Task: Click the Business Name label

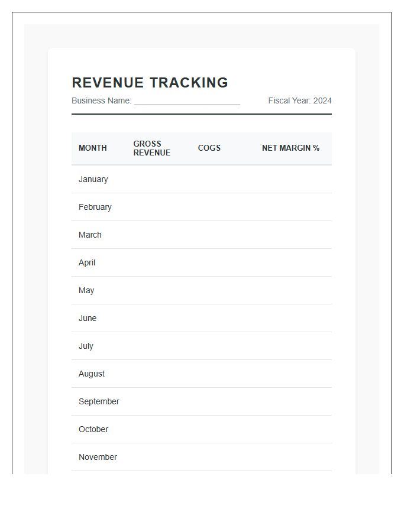Action: point(102,100)
